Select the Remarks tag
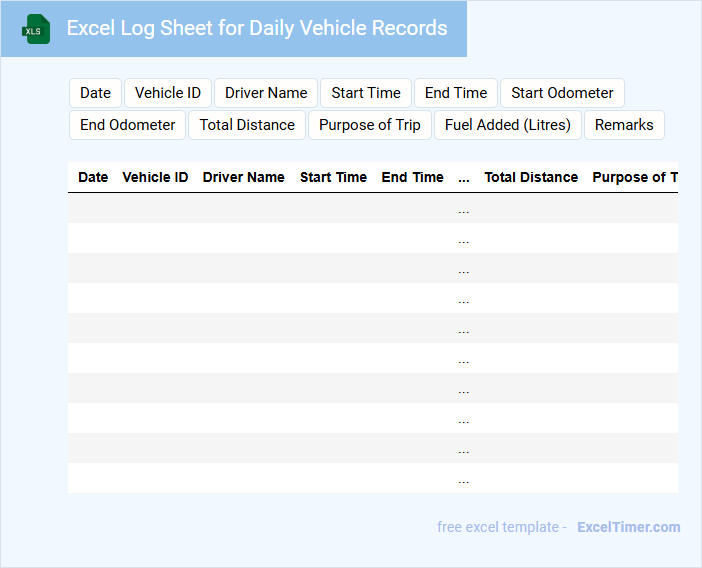The image size is (702, 568). [624, 125]
